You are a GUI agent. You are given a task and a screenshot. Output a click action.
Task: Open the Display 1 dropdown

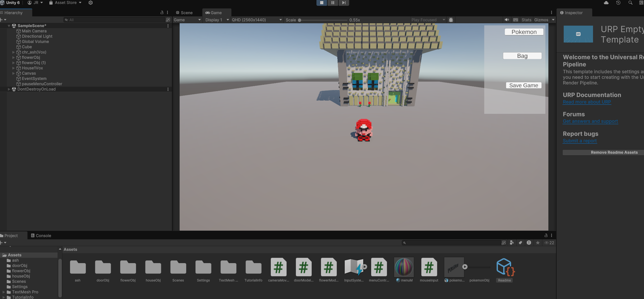tap(217, 20)
